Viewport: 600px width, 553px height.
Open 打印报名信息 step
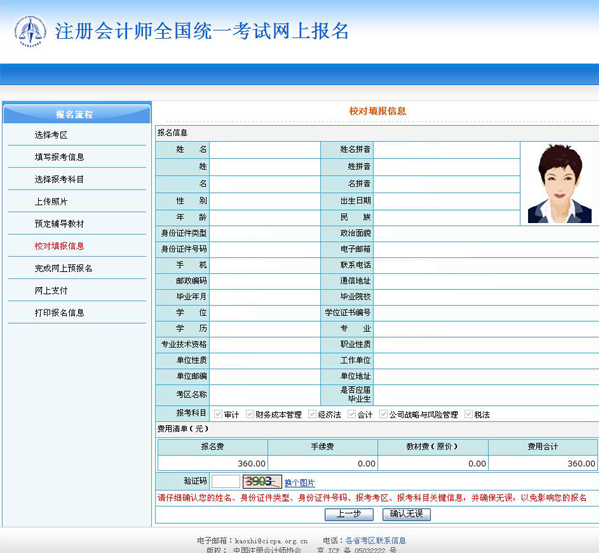tap(59, 313)
